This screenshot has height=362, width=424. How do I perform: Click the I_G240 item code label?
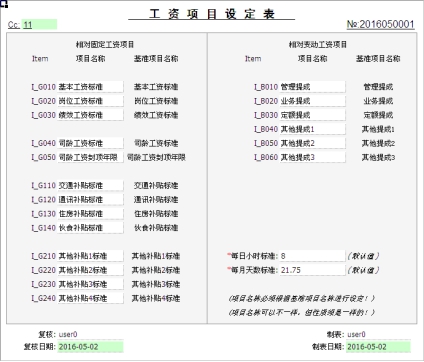pyautogui.click(x=43, y=298)
